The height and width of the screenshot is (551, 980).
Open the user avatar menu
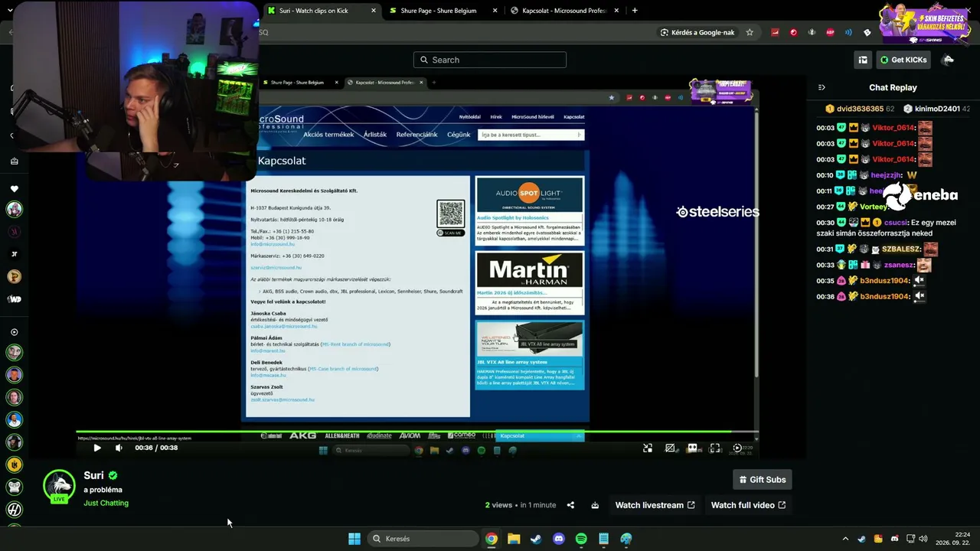coord(948,60)
